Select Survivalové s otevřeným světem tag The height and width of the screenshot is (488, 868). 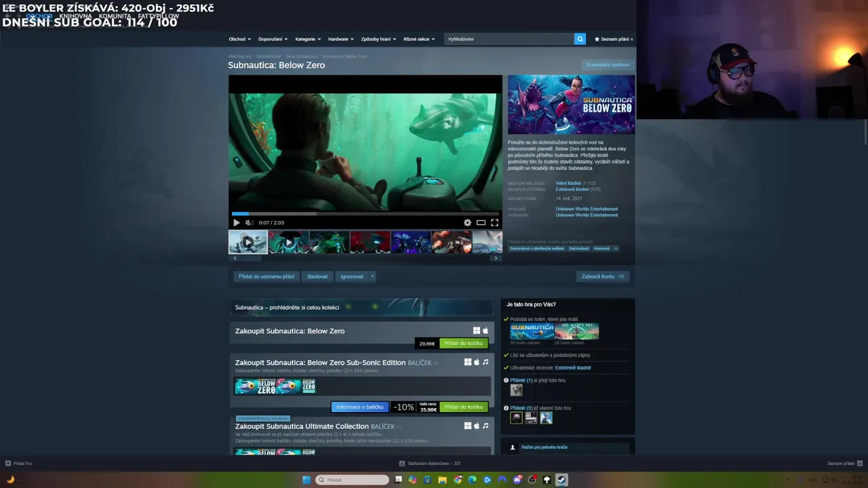click(537, 249)
